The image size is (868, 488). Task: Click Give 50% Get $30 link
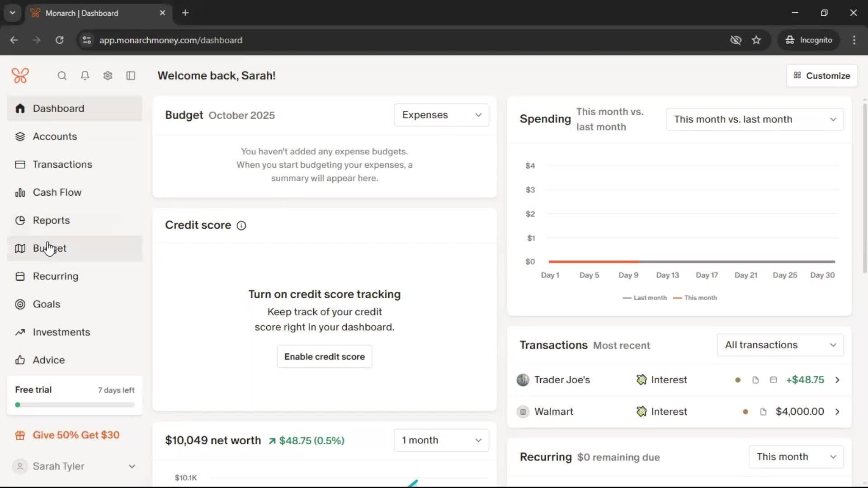pos(75,435)
